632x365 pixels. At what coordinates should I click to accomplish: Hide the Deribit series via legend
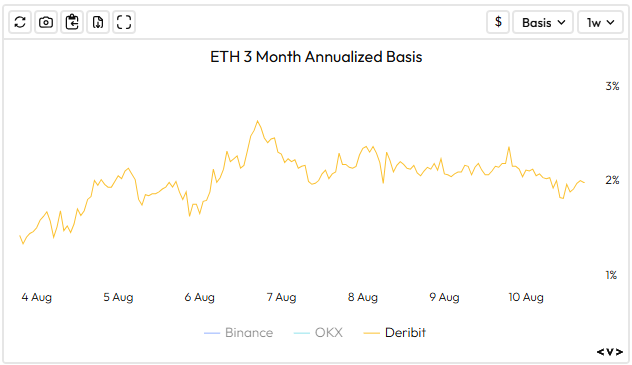coord(394,333)
